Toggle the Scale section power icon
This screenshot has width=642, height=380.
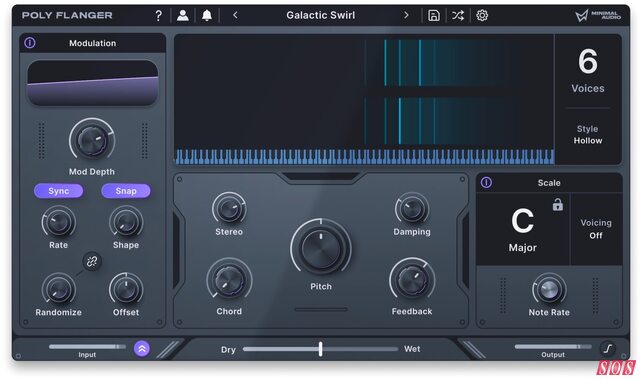tap(486, 182)
